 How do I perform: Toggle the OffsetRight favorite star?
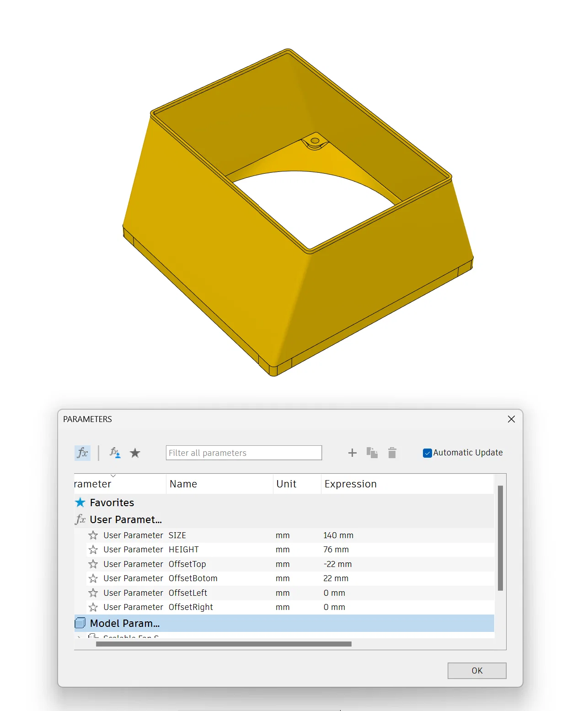[x=93, y=607]
